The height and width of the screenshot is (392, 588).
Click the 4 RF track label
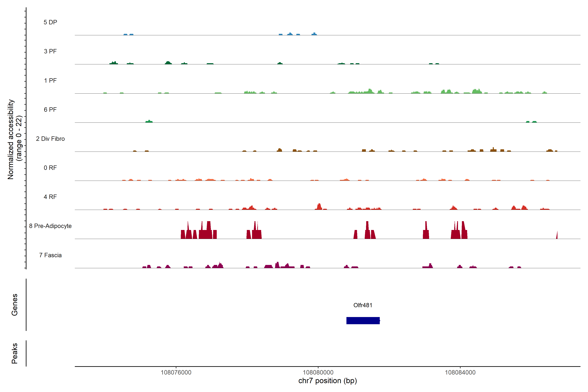click(x=50, y=197)
